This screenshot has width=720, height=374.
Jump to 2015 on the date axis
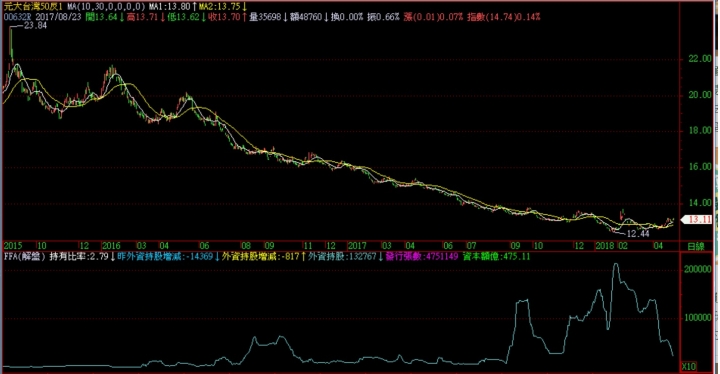click(13, 246)
